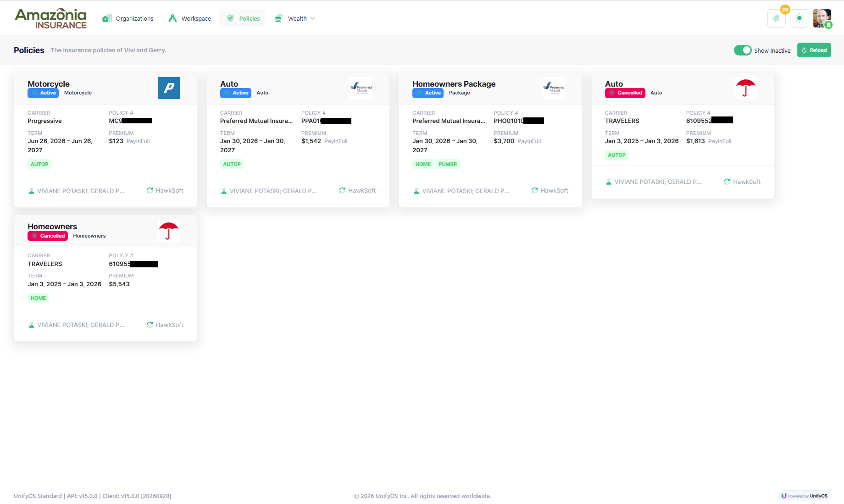Viewport: 844px width, 504px height.
Task: Click the Progressive carrier name
Action: tap(44, 121)
